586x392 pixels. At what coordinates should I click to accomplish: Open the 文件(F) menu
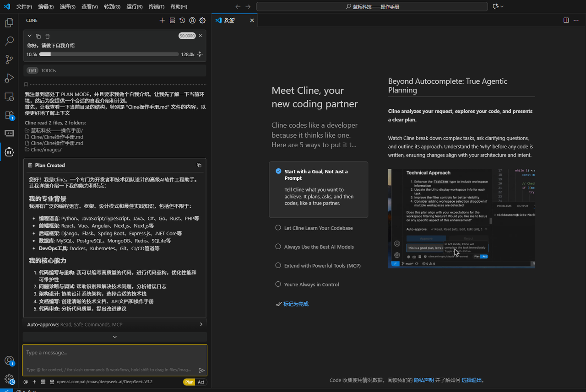pos(24,7)
